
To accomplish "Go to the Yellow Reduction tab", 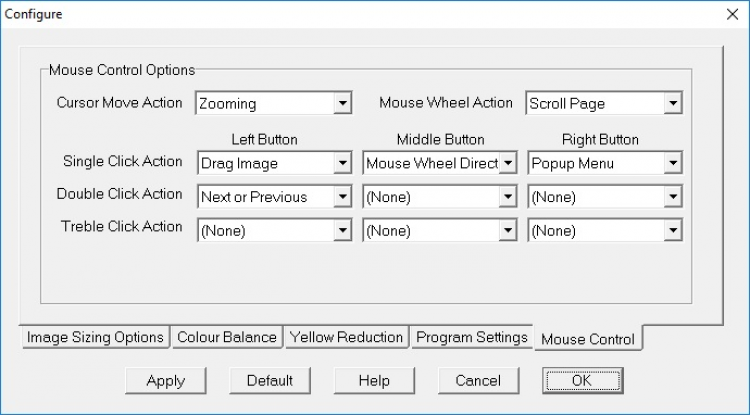I will point(346,337).
